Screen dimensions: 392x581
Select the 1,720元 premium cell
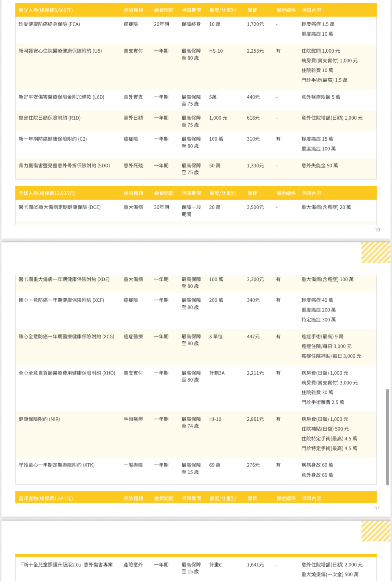[x=255, y=24]
